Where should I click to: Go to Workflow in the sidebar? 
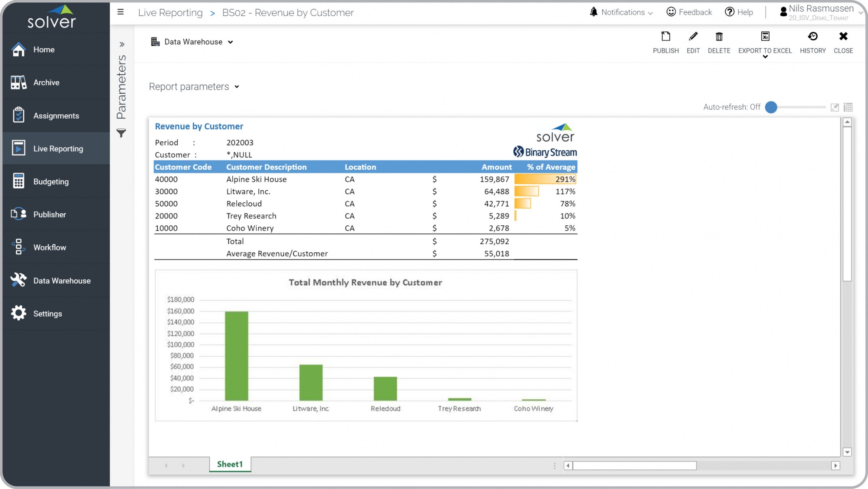point(50,247)
